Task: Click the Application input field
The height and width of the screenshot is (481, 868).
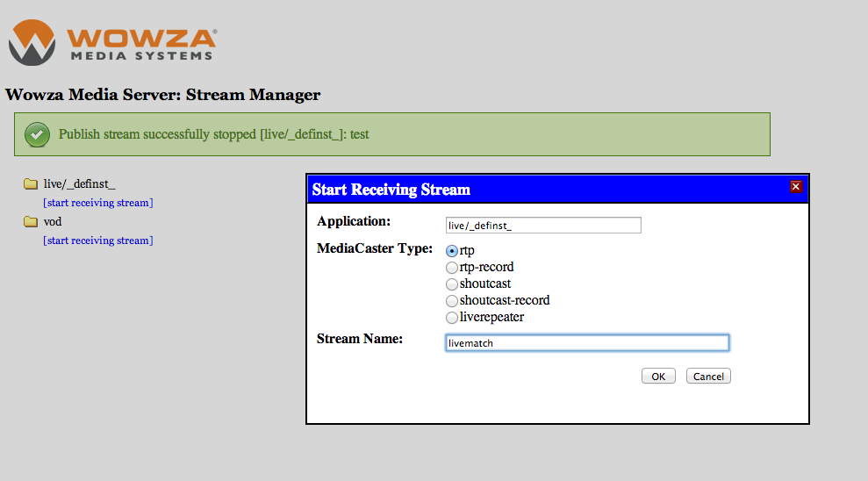Action: pyautogui.click(x=543, y=226)
